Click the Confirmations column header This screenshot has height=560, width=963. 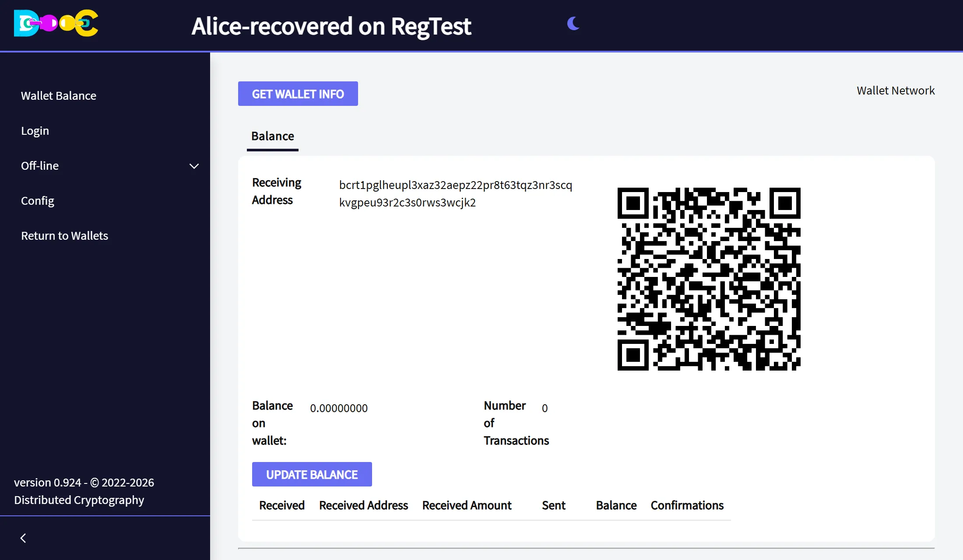687,505
